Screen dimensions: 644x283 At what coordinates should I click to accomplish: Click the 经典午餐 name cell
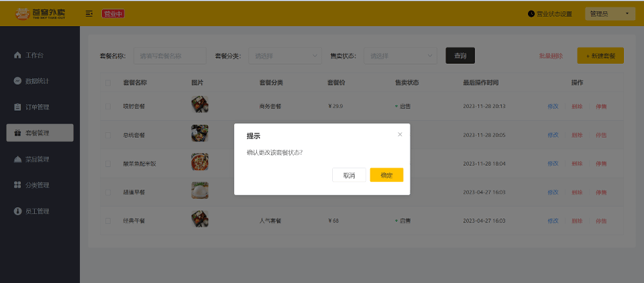coord(134,220)
